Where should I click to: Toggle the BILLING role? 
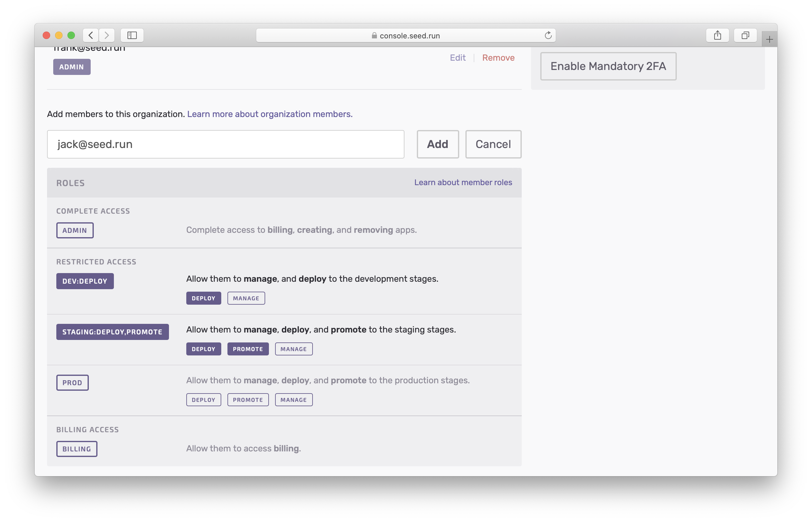click(76, 449)
